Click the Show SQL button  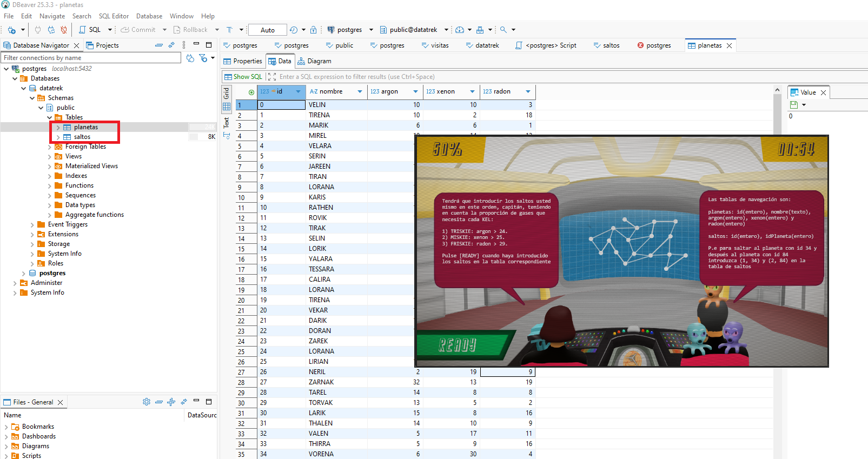[243, 77]
